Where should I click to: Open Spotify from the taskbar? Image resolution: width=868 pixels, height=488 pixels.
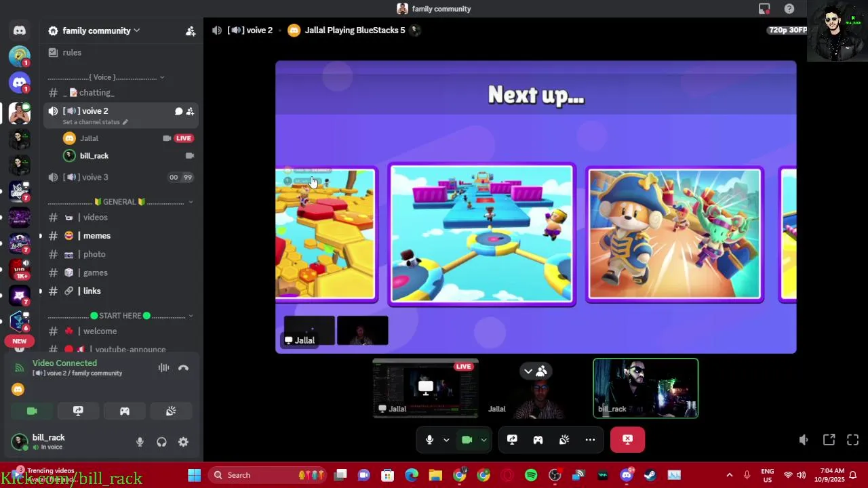pyautogui.click(x=531, y=475)
